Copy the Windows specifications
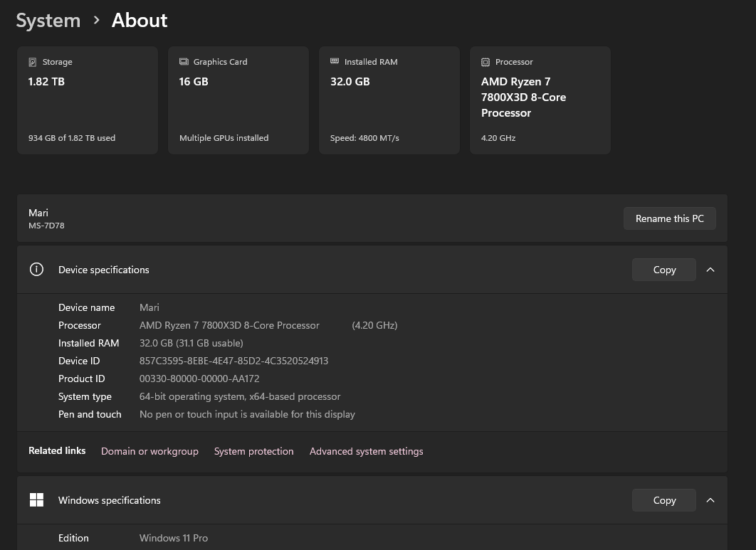Viewport: 756px width, 550px height. click(x=664, y=500)
